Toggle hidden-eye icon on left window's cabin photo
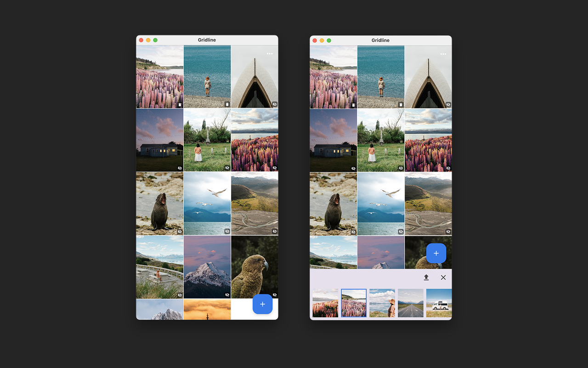588x368 pixels. point(180,168)
